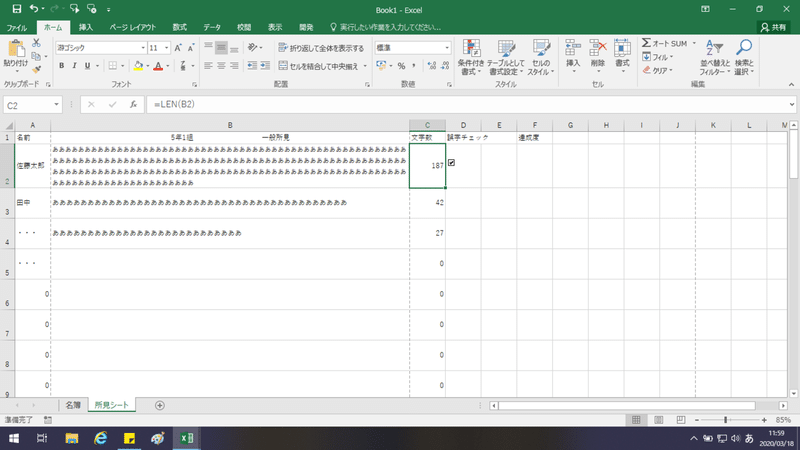Image resolution: width=800 pixels, height=450 pixels.
Task: Click the Increase Indent icon
Action: (x=265, y=66)
